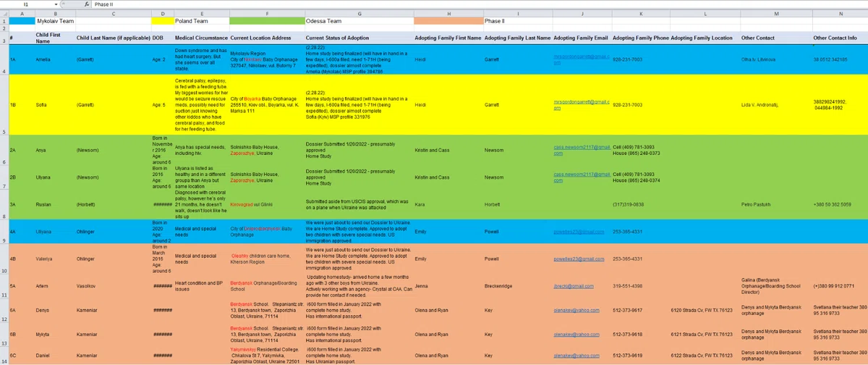Click the orange Phase II color cell H1

pos(448,22)
